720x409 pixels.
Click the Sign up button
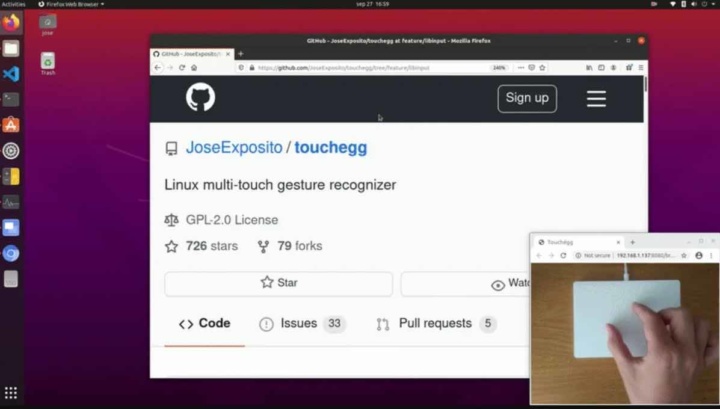click(527, 98)
